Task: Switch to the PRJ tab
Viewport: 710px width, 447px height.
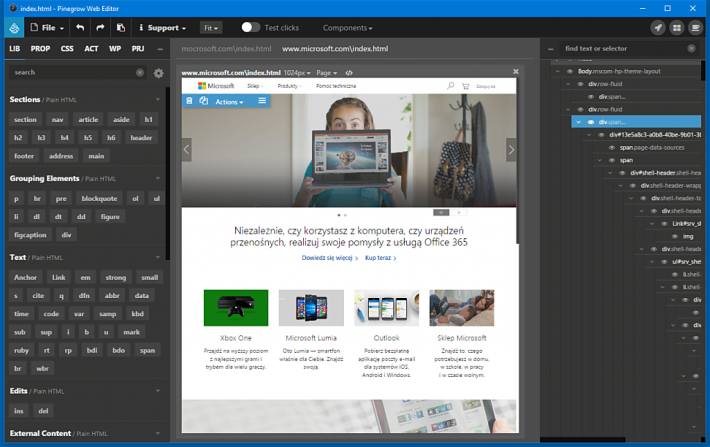Action: pos(138,48)
